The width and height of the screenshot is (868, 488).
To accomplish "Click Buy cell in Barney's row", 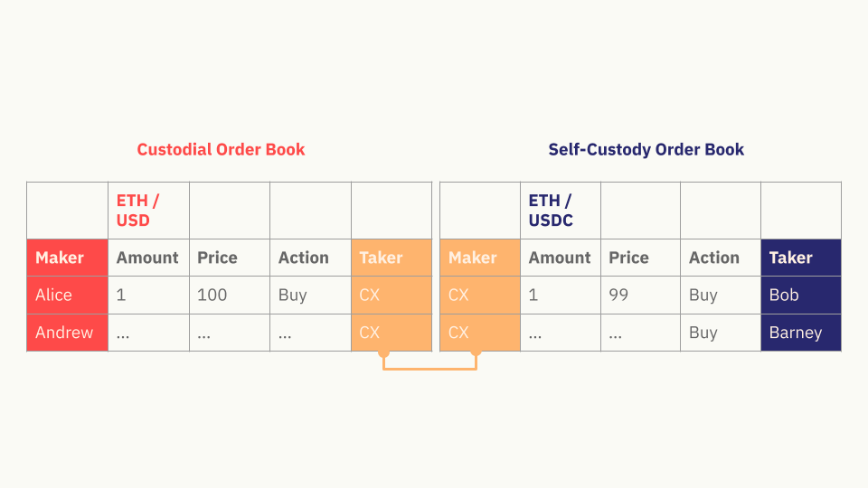I will click(720, 333).
